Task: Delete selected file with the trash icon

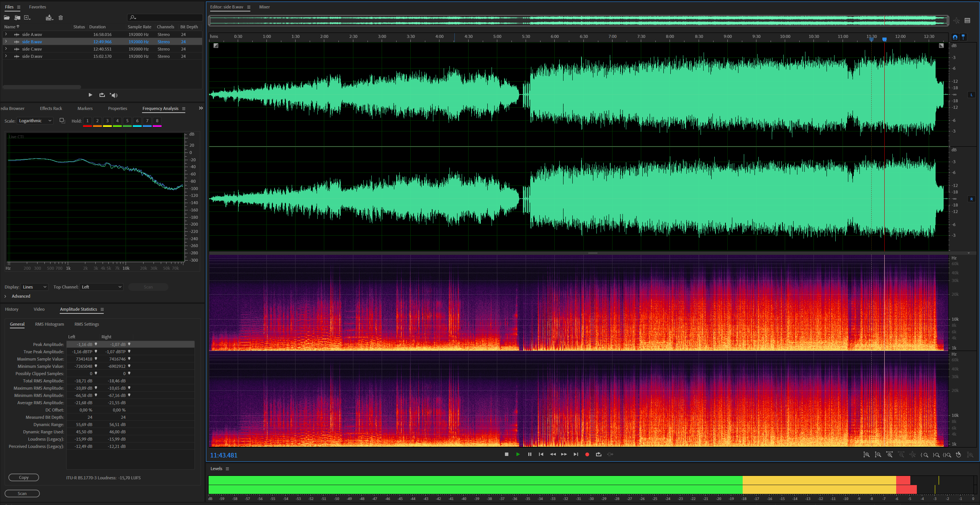Action: point(60,18)
